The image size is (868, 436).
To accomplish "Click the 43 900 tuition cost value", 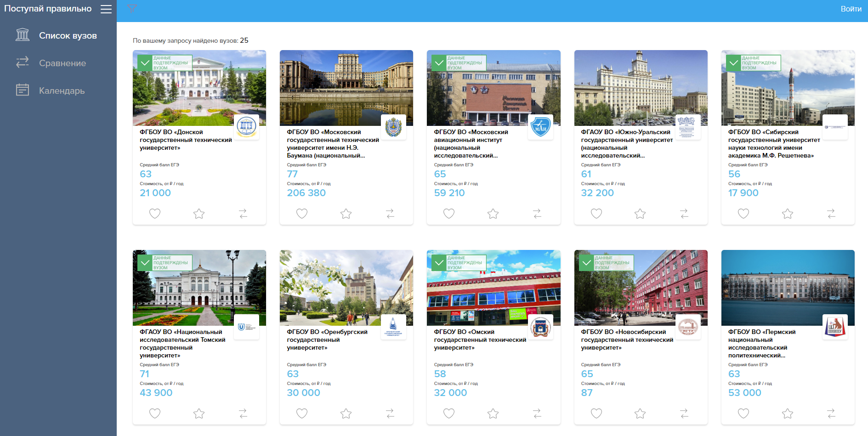I will [x=156, y=393].
